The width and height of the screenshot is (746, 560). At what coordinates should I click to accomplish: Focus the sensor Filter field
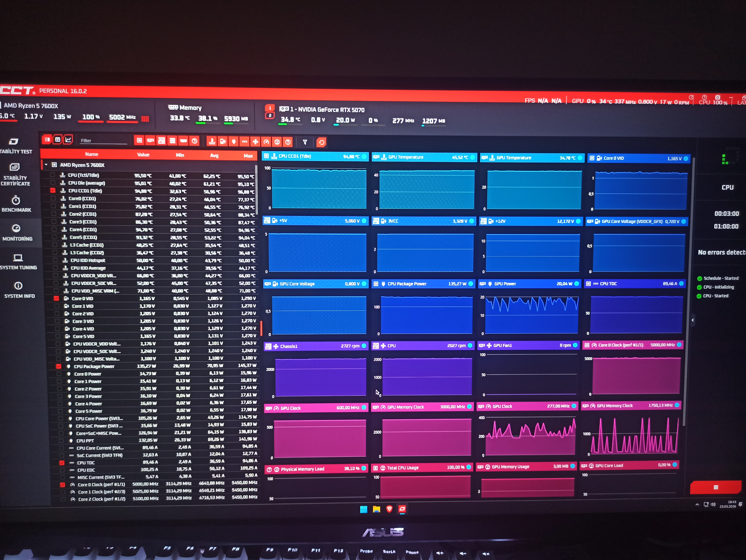click(103, 141)
